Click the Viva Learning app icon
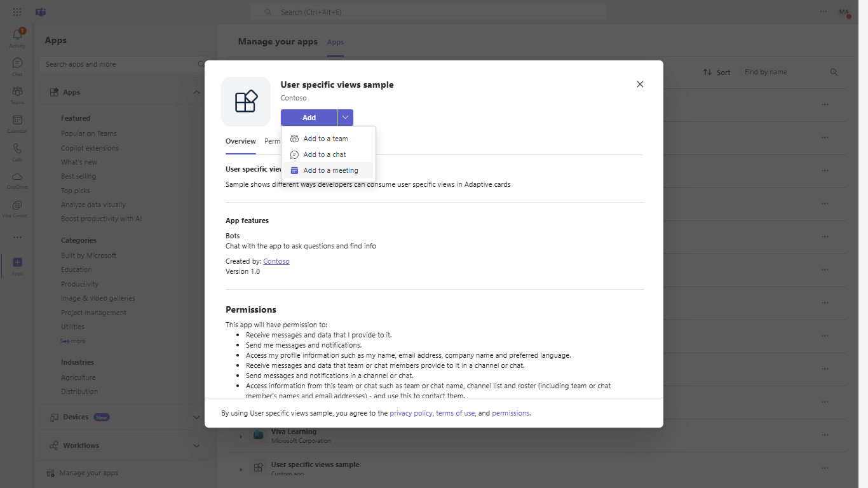This screenshot has width=868, height=488. click(258, 435)
